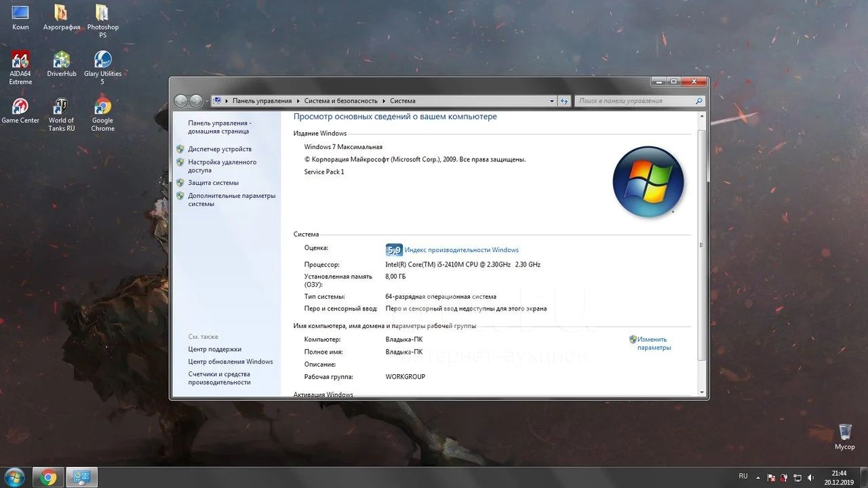Open Диспетчер устройств link
Image resolution: width=868 pixels, height=488 pixels.
click(x=220, y=149)
